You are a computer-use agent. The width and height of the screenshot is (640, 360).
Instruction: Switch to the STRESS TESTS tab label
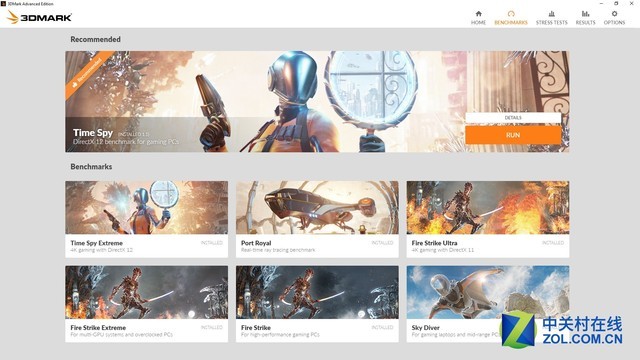[x=551, y=23]
